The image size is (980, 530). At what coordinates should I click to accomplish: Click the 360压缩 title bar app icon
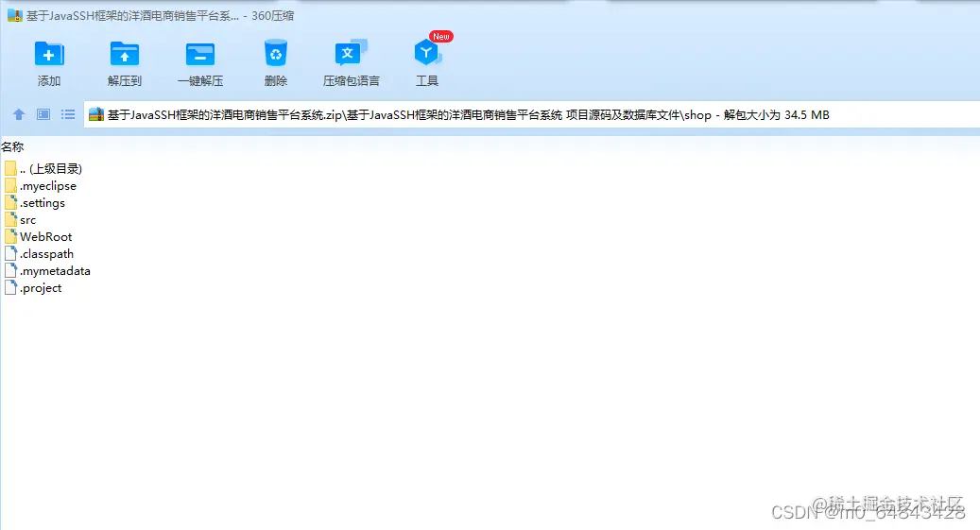coord(14,16)
